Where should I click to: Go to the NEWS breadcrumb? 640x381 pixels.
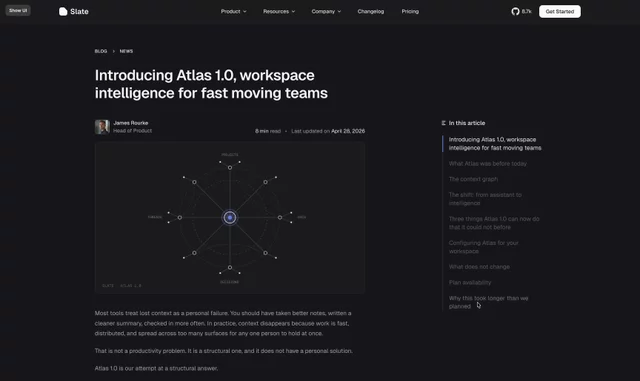[x=126, y=51]
